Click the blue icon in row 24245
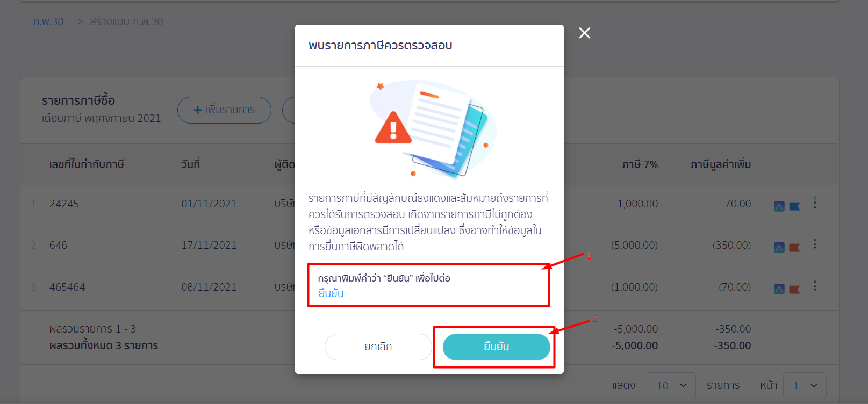Image resolution: width=868 pixels, height=404 pixels. point(779,206)
